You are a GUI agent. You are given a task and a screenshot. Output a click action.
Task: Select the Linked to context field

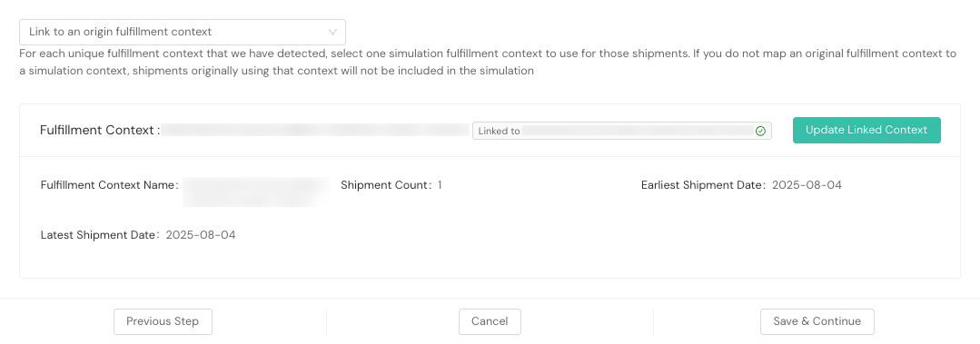click(622, 131)
